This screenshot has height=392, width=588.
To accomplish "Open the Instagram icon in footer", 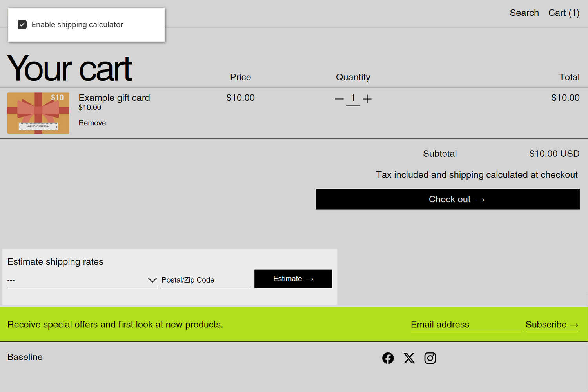I will click(x=430, y=358).
